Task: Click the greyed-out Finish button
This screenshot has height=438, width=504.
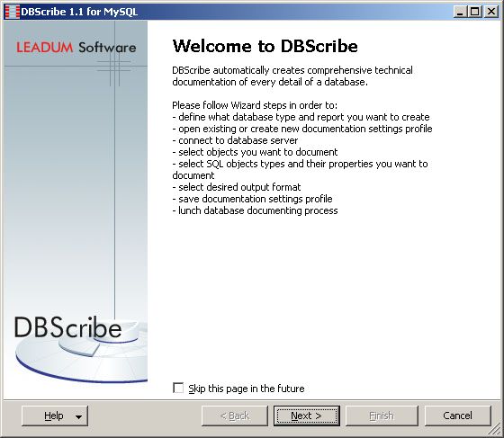Action: coord(382,416)
